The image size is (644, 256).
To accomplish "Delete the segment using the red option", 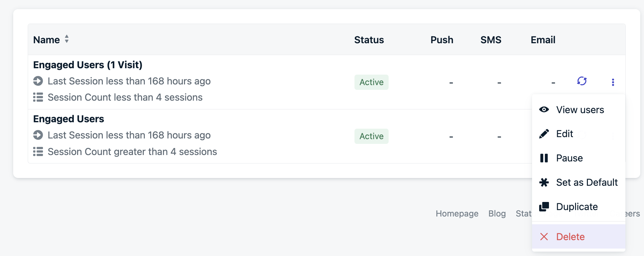I will tap(570, 237).
